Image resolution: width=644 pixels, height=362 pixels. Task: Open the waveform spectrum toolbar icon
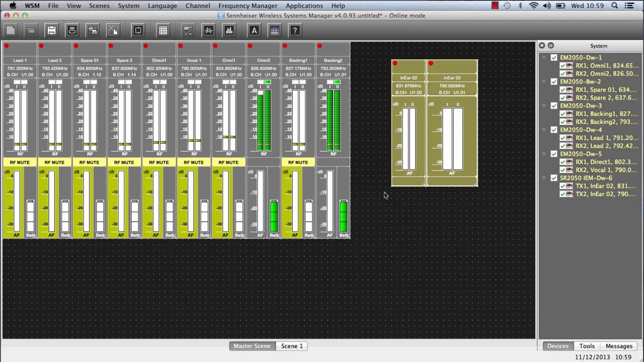209,31
